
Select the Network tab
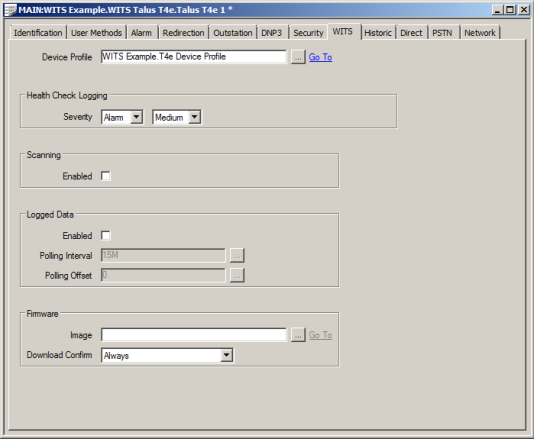pos(480,33)
